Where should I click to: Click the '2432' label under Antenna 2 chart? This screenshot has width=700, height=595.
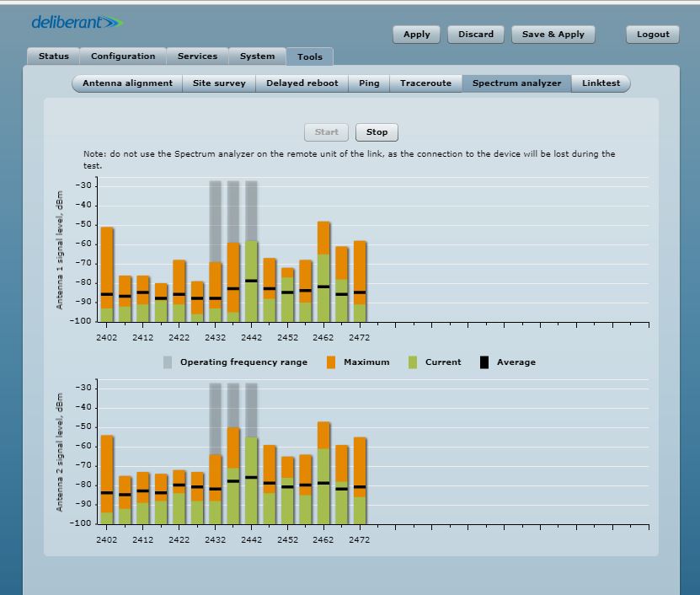(x=215, y=539)
